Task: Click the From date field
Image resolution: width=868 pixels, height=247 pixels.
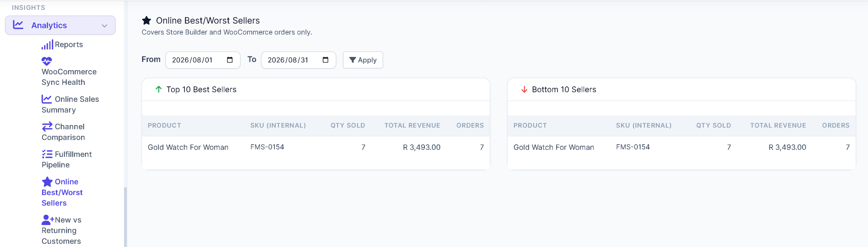Action: click(x=203, y=60)
